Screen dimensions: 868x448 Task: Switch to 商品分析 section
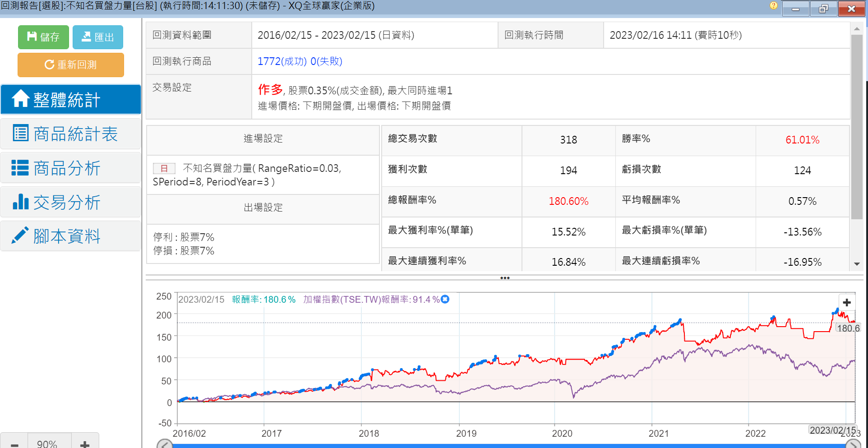[71, 168]
